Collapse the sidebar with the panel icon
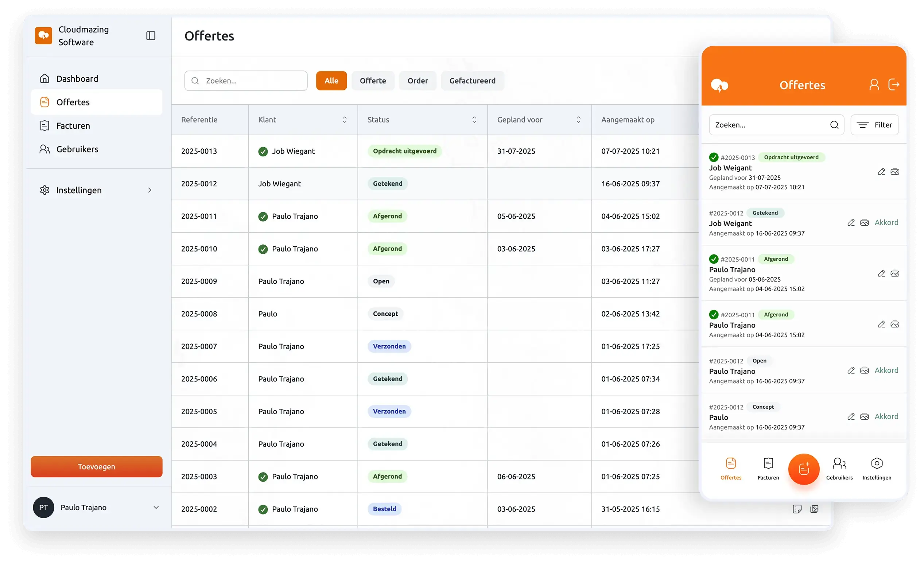The image size is (924, 563). tap(151, 36)
